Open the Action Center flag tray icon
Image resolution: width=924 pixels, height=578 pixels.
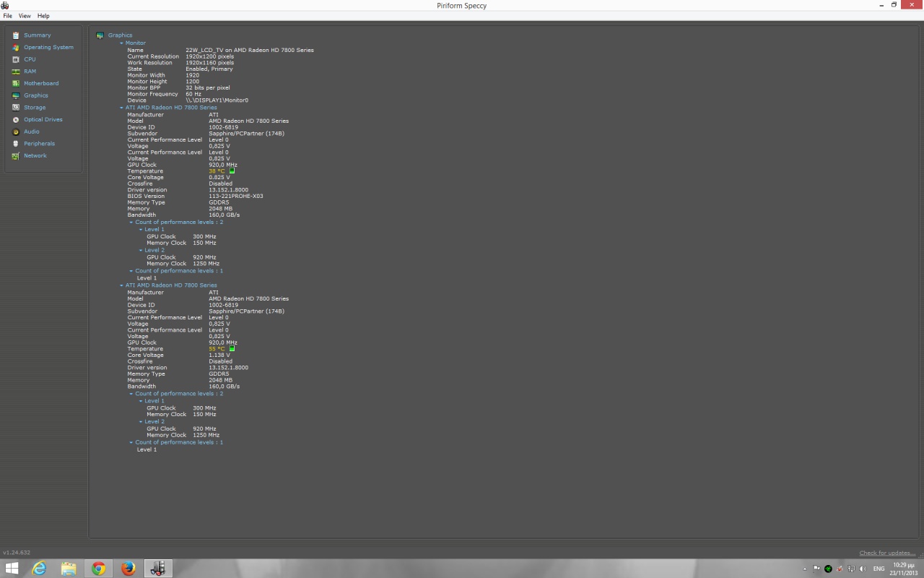(817, 569)
